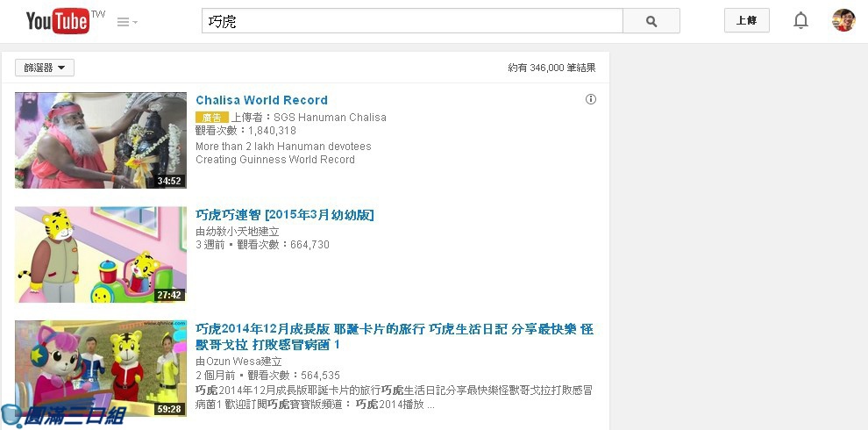This screenshot has width=868, height=430.
Task: Open 巧虎2014年12月成長版 video title
Action: click(x=395, y=337)
